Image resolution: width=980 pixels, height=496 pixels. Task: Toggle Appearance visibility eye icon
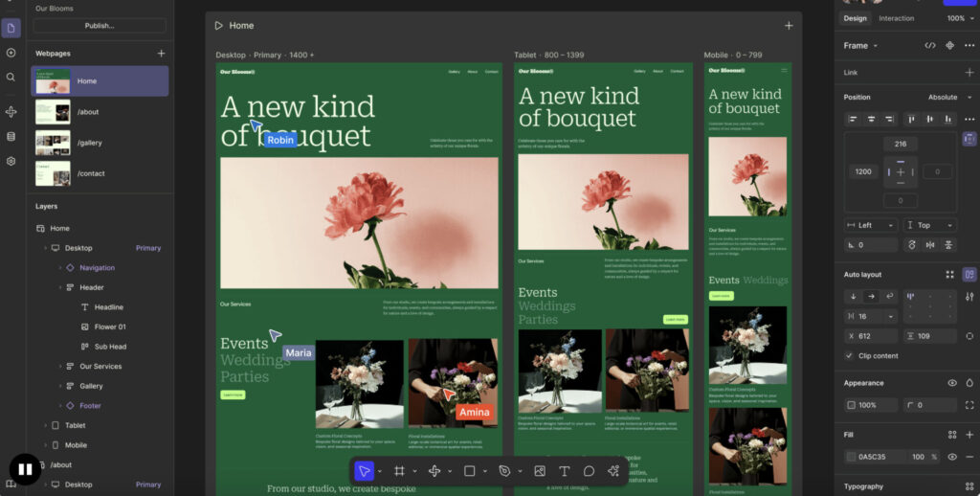(952, 383)
